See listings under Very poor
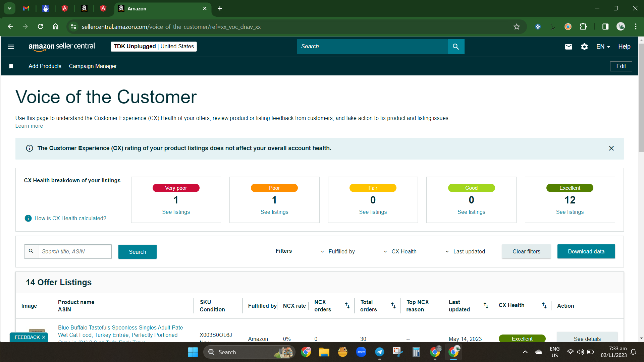644x362 pixels. click(176, 212)
